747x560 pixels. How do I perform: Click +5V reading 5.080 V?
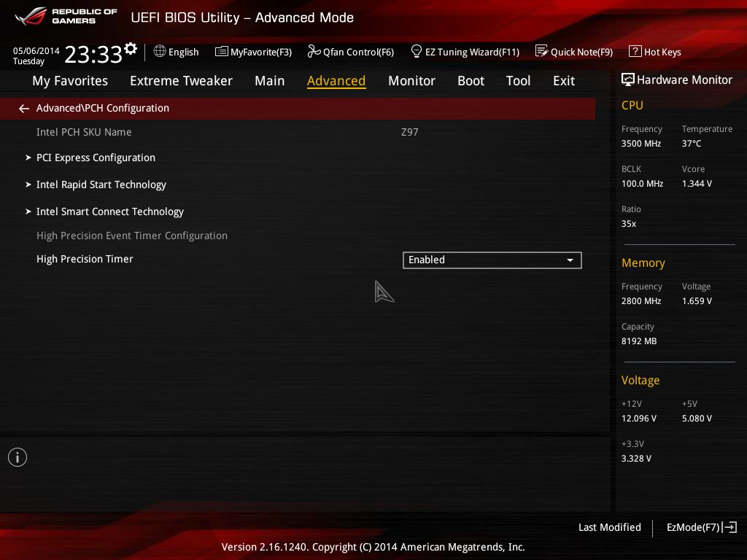697,418
